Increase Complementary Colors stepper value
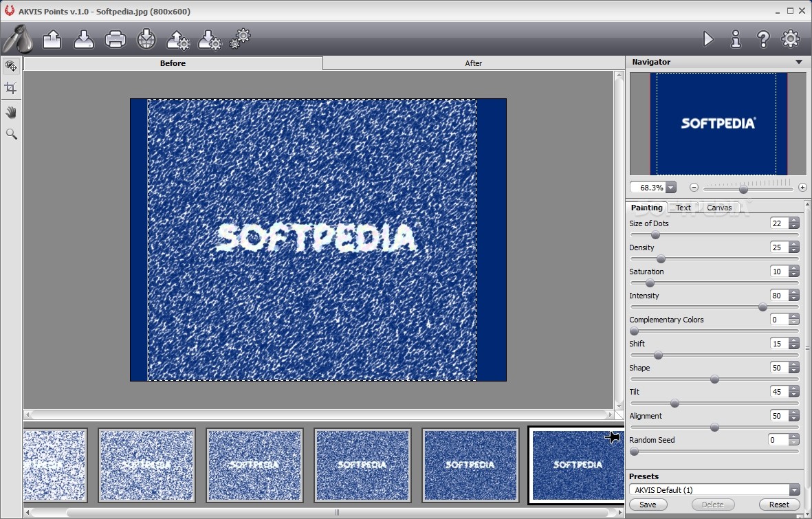The width and height of the screenshot is (812, 519). [794, 316]
